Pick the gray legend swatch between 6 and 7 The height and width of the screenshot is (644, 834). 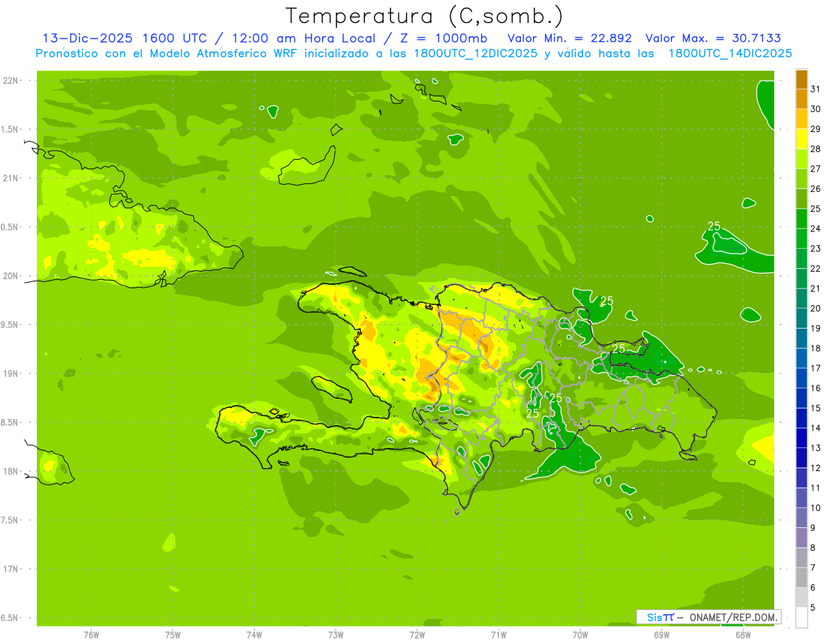[801, 577]
